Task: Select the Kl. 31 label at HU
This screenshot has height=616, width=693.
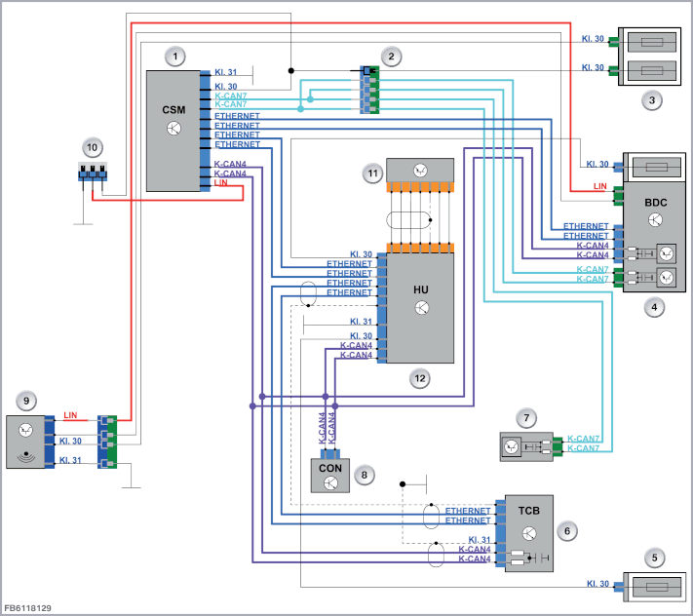Action: coord(361,322)
